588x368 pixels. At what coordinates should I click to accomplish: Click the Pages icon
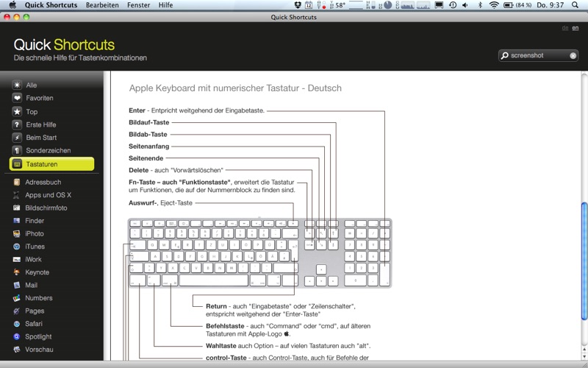click(x=16, y=311)
